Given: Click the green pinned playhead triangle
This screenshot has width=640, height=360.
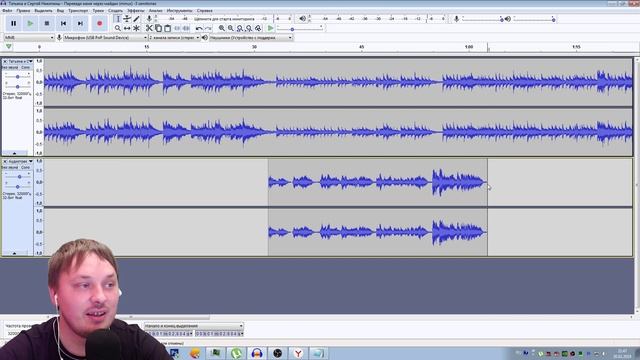Looking at the screenshot, I should point(9,47).
